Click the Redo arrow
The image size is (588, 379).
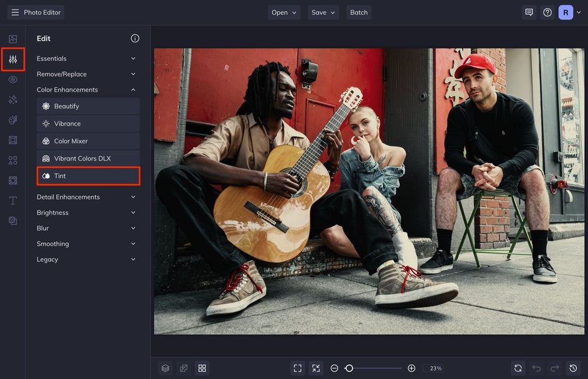(x=555, y=368)
